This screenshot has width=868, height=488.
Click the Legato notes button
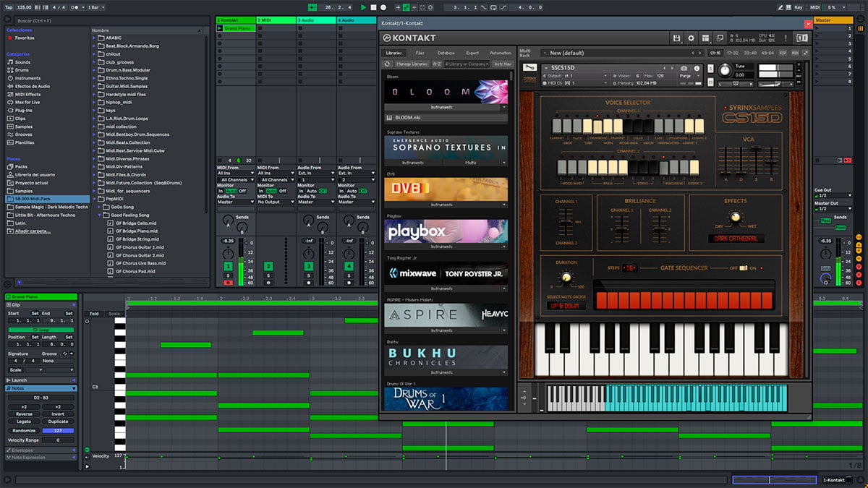[24, 421]
